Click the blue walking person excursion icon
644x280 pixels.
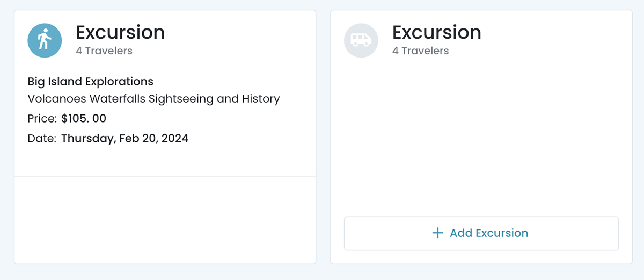click(45, 40)
